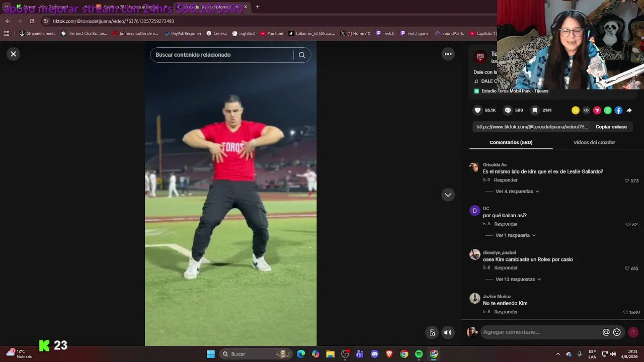The width and height of the screenshot is (644, 362).
Task: Send to friends with red paper-plane icon
Action: coord(597,110)
